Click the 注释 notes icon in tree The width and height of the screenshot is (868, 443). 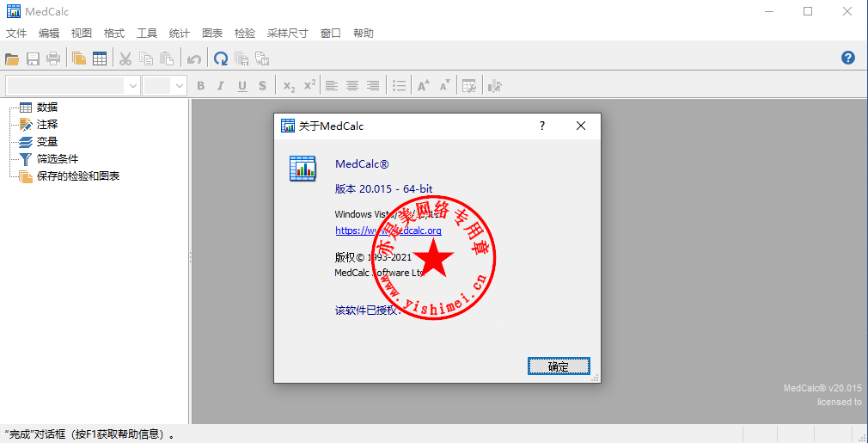pyautogui.click(x=26, y=125)
